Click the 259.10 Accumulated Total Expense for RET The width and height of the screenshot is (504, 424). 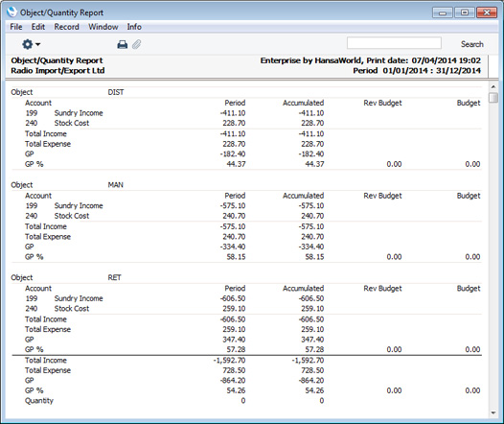(x=312, y=329)
